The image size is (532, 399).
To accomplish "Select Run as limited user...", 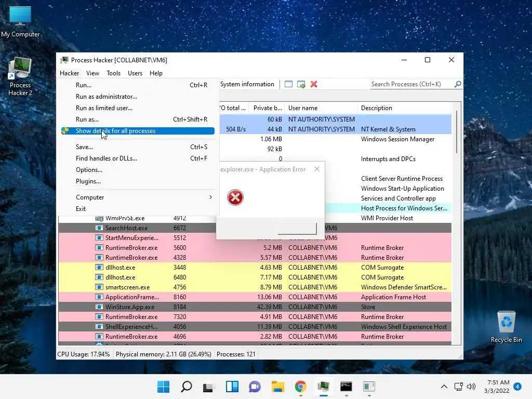I will [x=138, y=108].
